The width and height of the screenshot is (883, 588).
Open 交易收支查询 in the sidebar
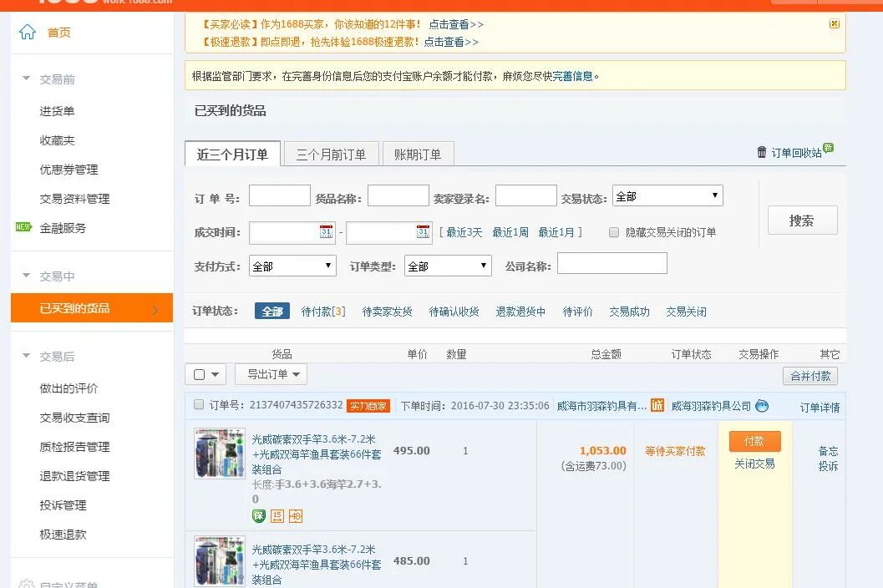coord(74,418)
